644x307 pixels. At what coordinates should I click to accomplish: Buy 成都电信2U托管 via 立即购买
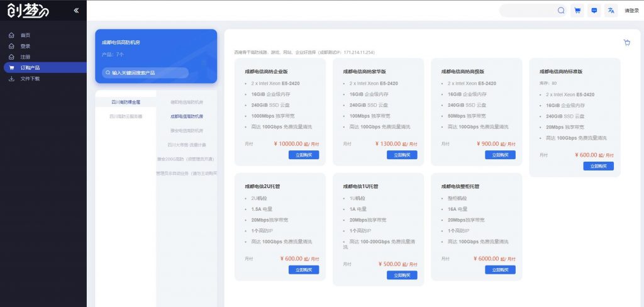[x=304, y=270]
